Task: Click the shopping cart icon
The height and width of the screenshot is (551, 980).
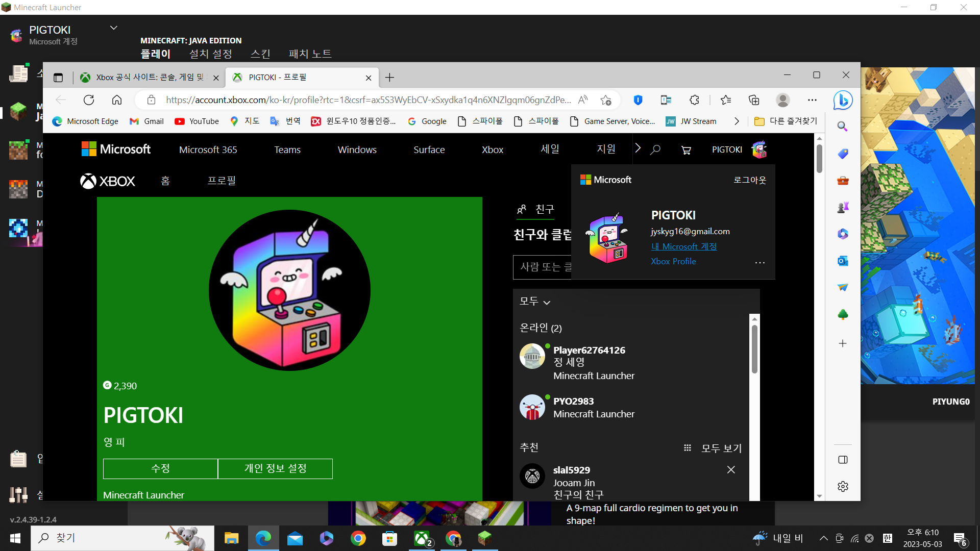Action: [x=686, y=150]
